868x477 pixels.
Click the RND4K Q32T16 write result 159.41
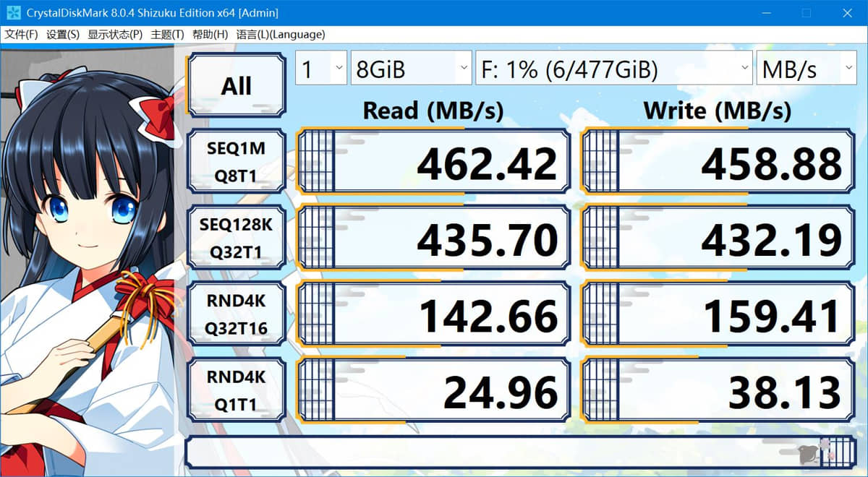click(718, 314)
